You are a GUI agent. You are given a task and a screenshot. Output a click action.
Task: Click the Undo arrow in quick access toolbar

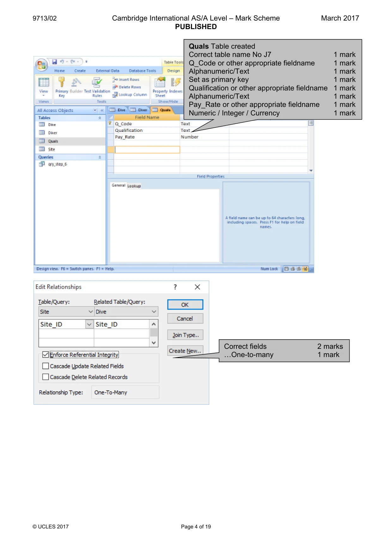click(x=62, y=62)
